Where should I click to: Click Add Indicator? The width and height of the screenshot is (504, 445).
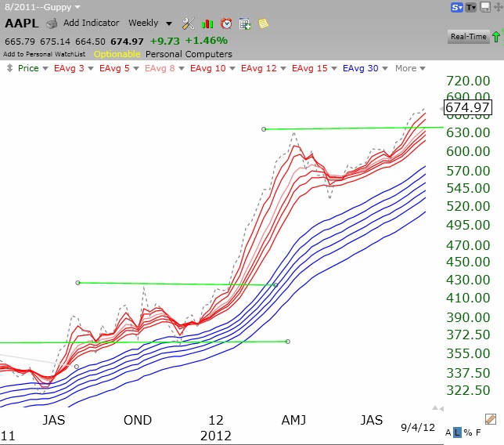tap(92, 23)
